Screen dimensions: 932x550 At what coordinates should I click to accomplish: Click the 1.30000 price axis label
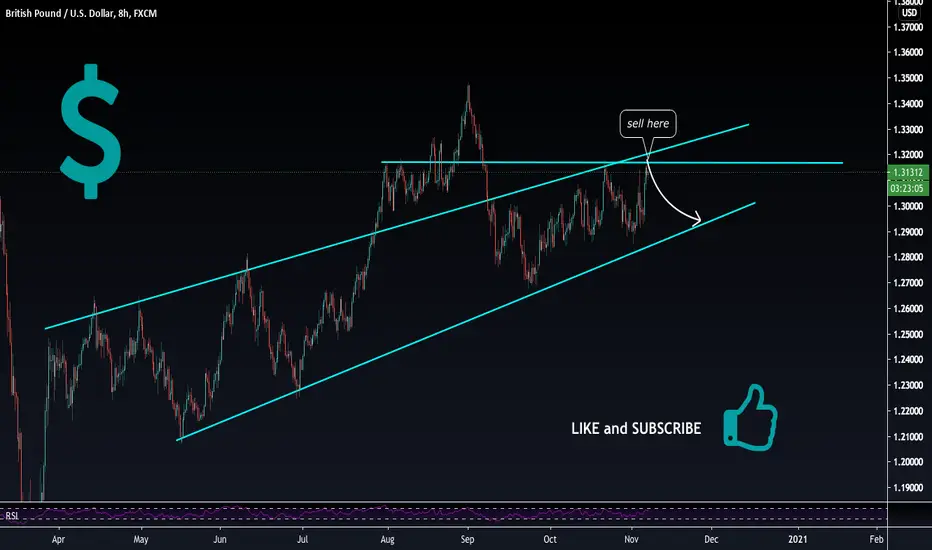(908, 206)
